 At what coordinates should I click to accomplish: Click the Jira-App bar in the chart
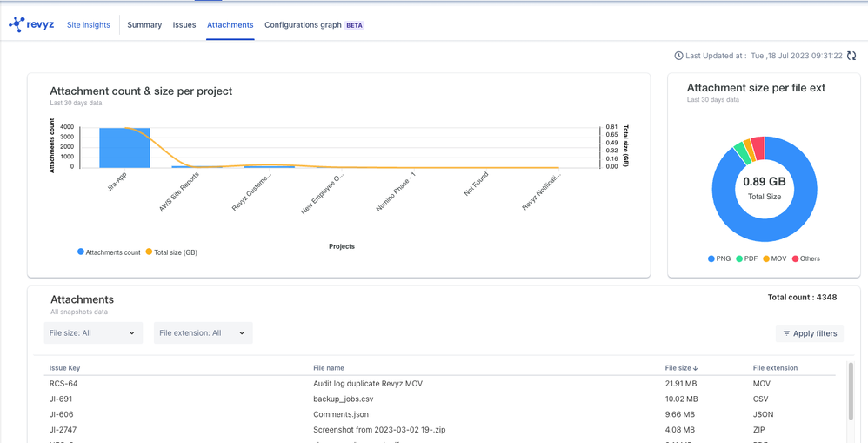(x=124, y=148)
